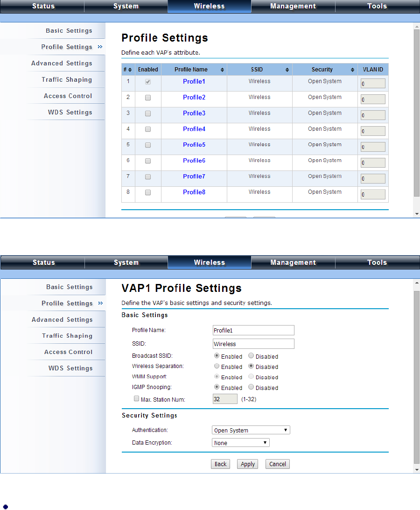The width and height of the screenshot is (420, 510).
Task: Tick the Max. Station Num checkbox
Action: pos(137,398)
